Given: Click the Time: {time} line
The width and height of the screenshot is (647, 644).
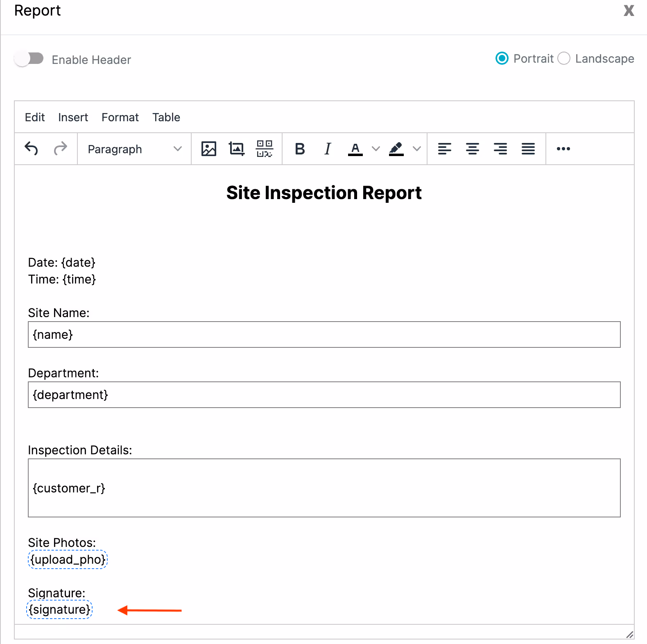Looking at the screenshot, I should [62, 279].
